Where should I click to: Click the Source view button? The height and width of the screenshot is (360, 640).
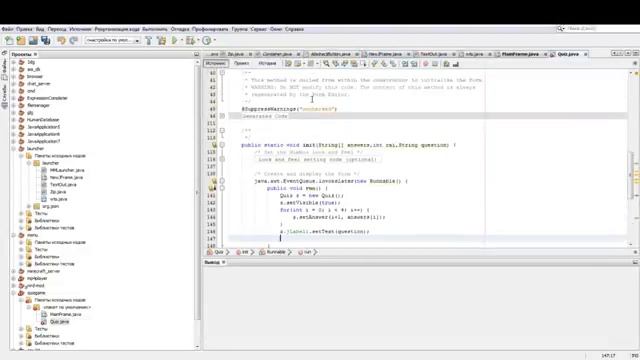coord(216,63)
